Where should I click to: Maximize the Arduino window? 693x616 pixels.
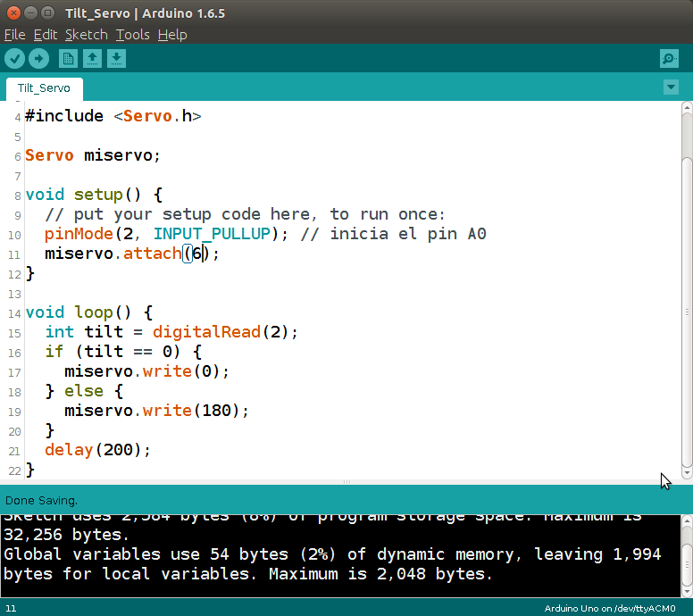(47, 13)
